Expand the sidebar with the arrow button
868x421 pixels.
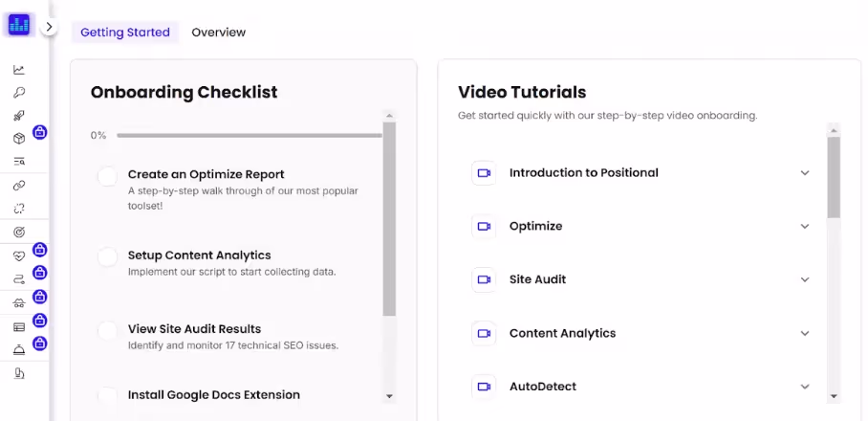(49, 26)
